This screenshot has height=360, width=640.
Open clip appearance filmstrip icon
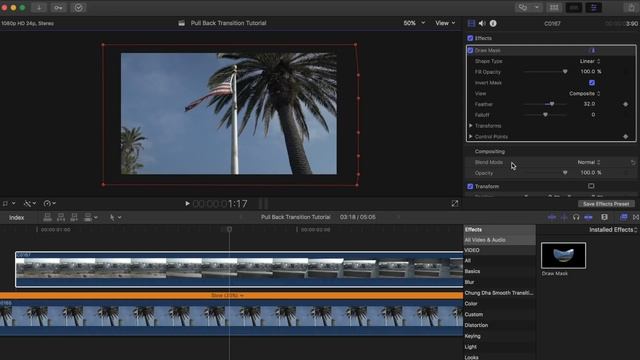click(604, 217)
